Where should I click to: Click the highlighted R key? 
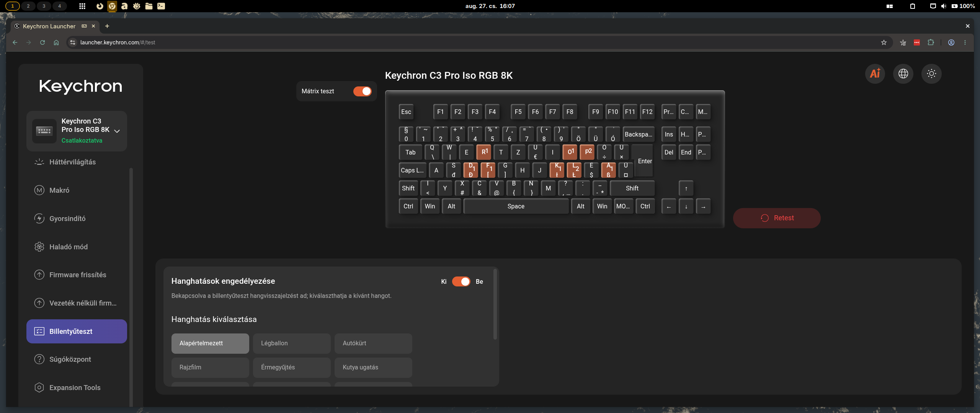[484, 152]
